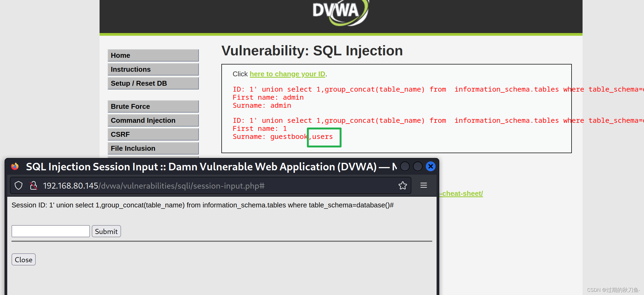Click the insecure connection padlock icon
This screenshot has width=644, height=295.
pos(33,186)
